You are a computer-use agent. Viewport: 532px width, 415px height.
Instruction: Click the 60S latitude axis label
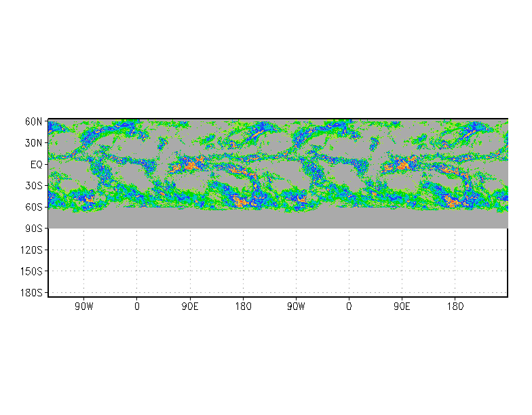click(x=34, y=207)
